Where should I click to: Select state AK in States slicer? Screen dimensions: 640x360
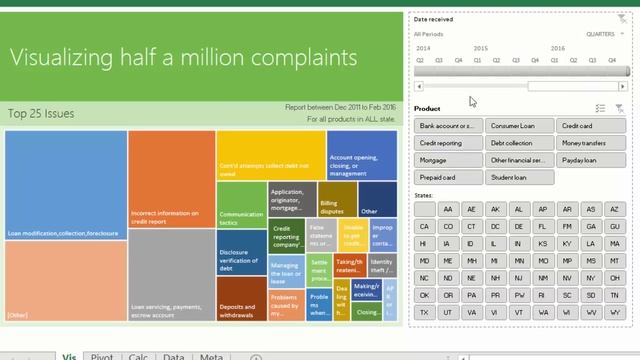[496, 209]
